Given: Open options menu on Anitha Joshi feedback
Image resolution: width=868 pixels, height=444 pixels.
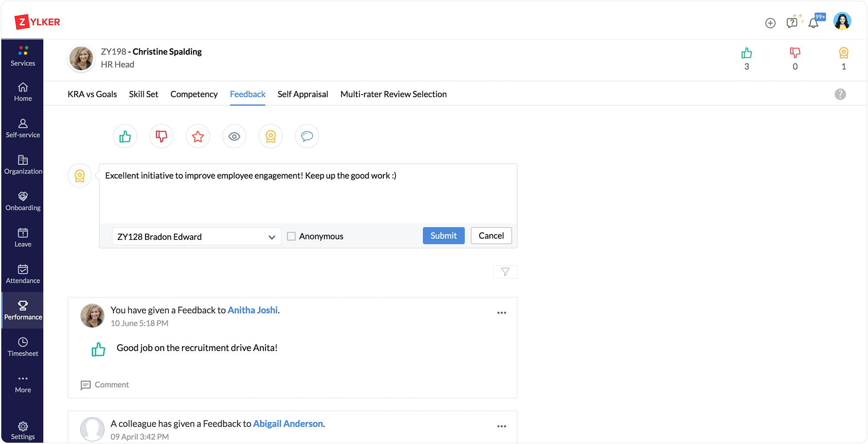Looking at the screenshot, I should click(x=502, y=313).
